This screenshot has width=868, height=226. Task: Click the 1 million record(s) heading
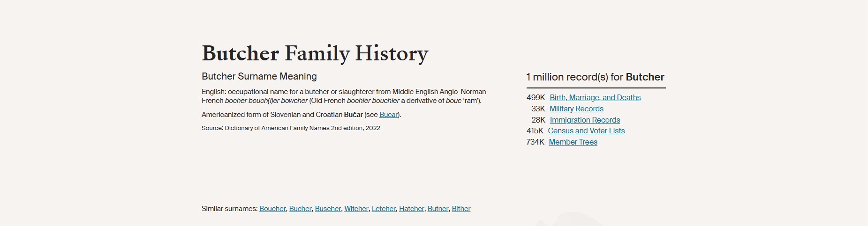tap(595, 77)
